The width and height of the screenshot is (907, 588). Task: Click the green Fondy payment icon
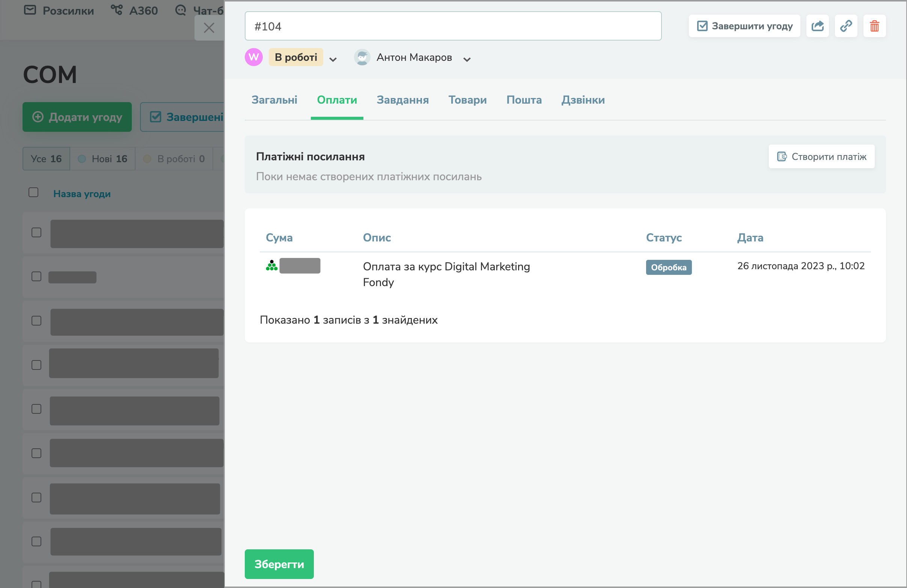[271, 265]
